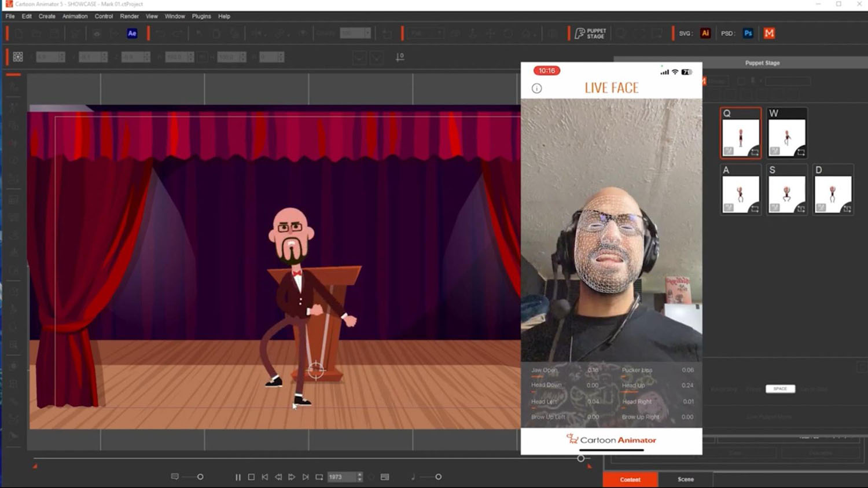This screenshot has height=488, width=868.
Task: Click the orange M marketplace icon
Action: [x=769, y=34]
